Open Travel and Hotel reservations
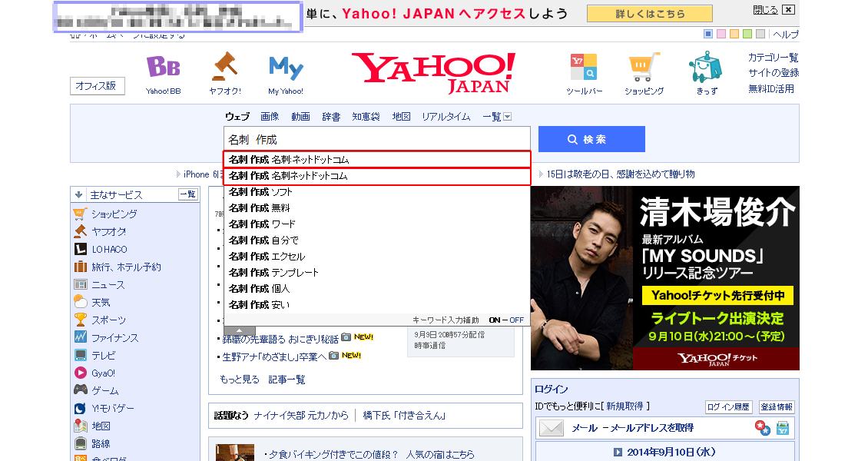 coord(126,267)
